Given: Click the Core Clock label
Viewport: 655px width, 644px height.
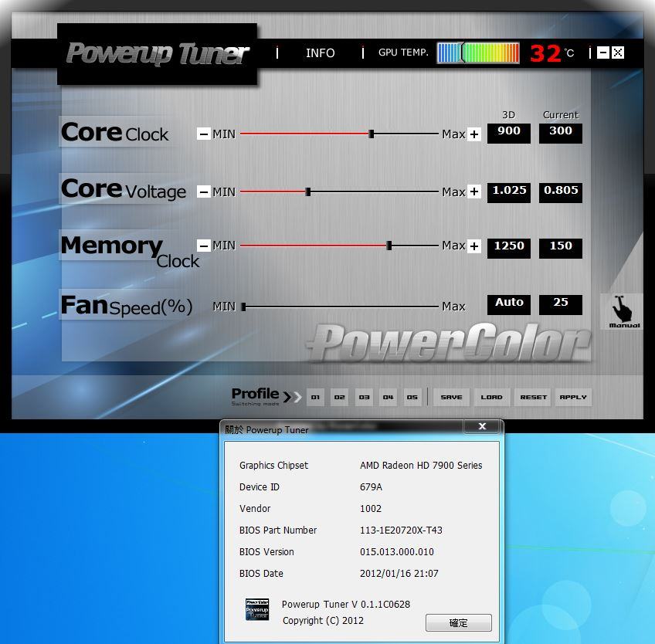Looking at the screenshot, I should pos(114,133).
